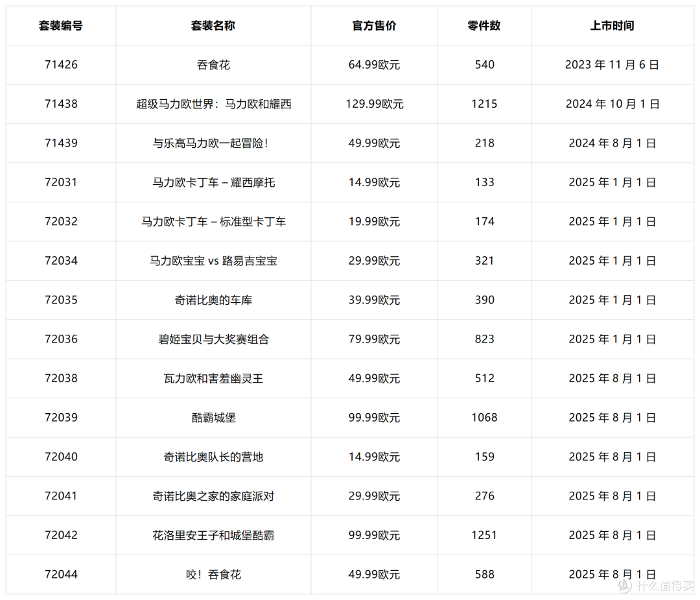Screen dimensions: 700x600
Task: Select set number 71438
Action: point(61,104)
